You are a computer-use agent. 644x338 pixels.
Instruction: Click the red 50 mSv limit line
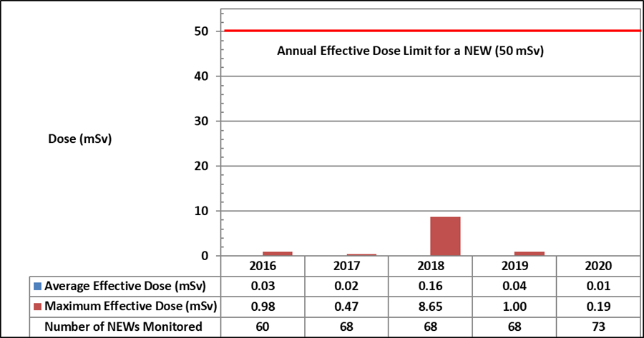429,31
